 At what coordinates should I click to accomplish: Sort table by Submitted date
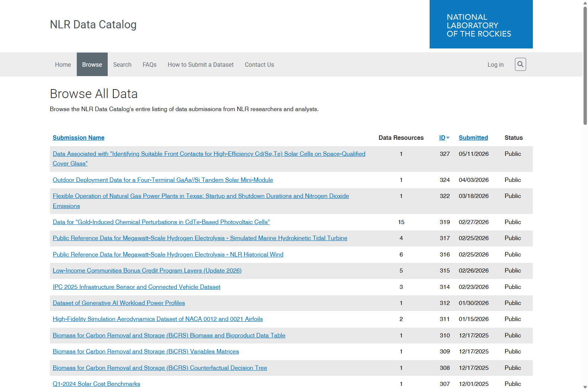pos(473,138)
